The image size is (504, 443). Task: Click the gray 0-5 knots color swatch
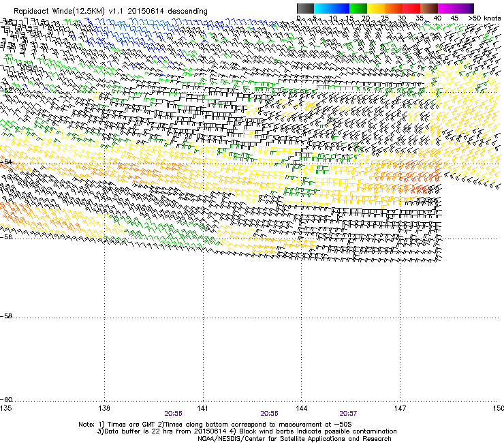coord(305,8)
